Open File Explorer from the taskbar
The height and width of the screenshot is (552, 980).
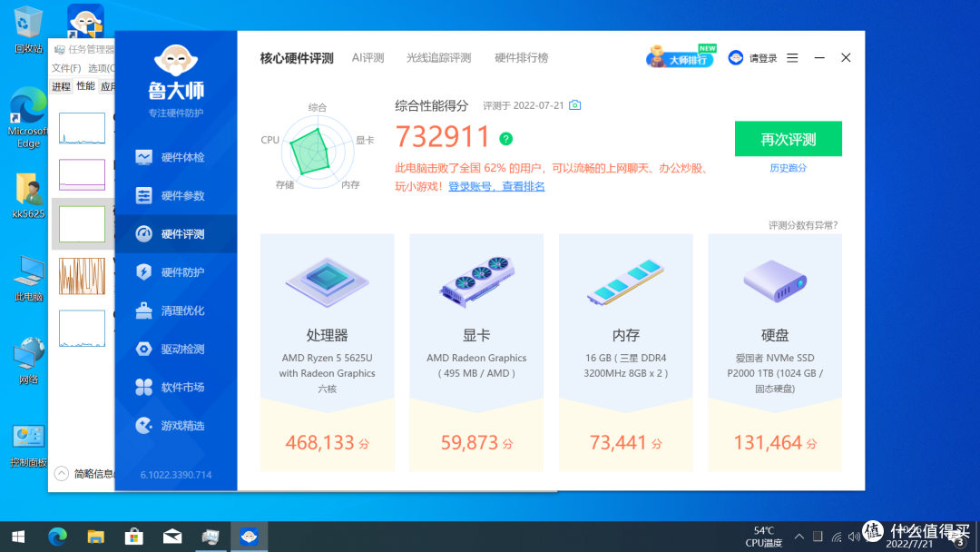[95, 537]
